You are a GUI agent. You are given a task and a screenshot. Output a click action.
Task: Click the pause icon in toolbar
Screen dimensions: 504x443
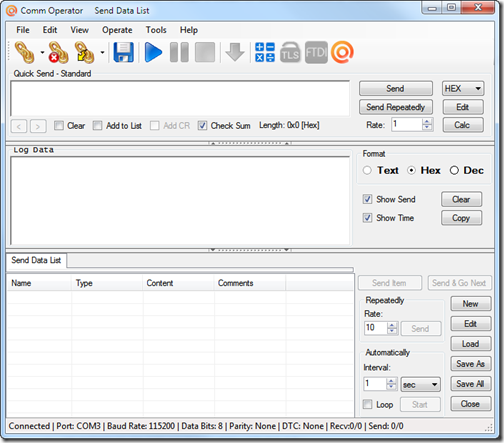(179, 52)
